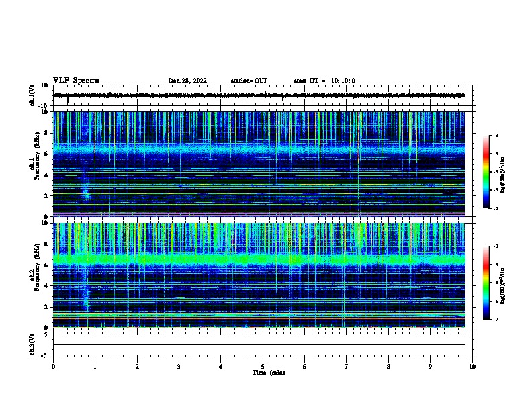Click time axis tick label "3"
Image resolution: width=532 pixels, height=411 pixels.
[x=179, y=367]
